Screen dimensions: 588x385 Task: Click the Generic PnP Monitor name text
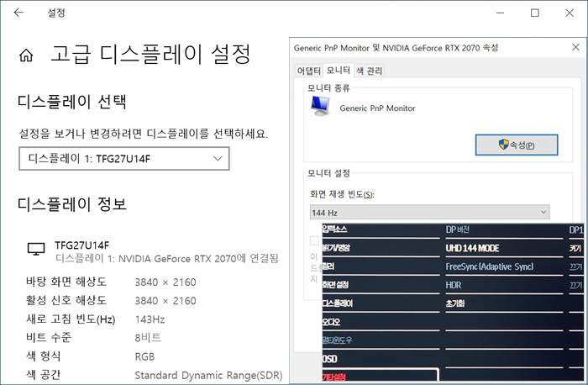click(377, 108)
